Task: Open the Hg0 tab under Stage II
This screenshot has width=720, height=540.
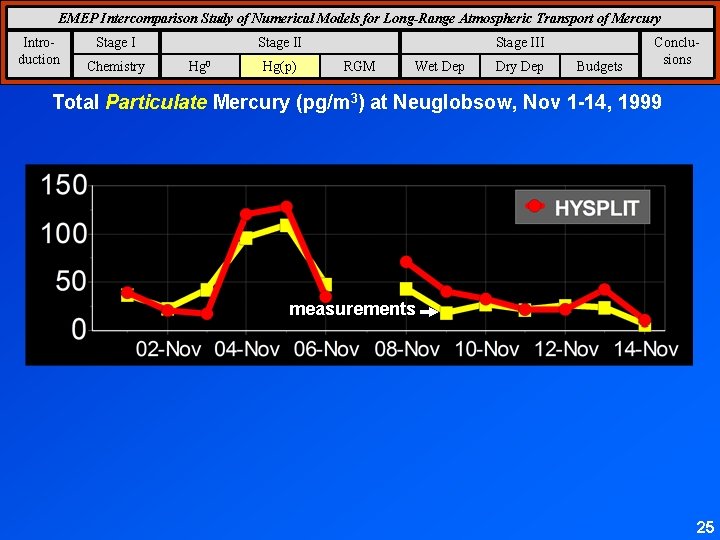Action: pos(200,66)
